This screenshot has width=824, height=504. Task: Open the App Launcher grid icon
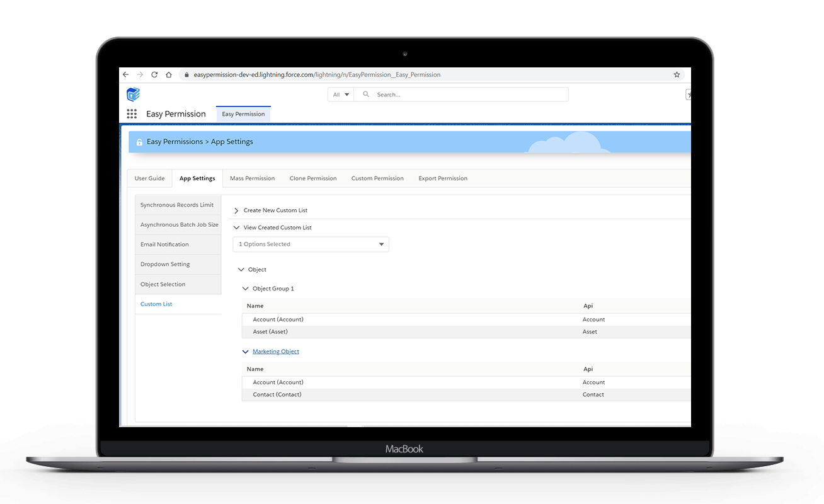132,114
